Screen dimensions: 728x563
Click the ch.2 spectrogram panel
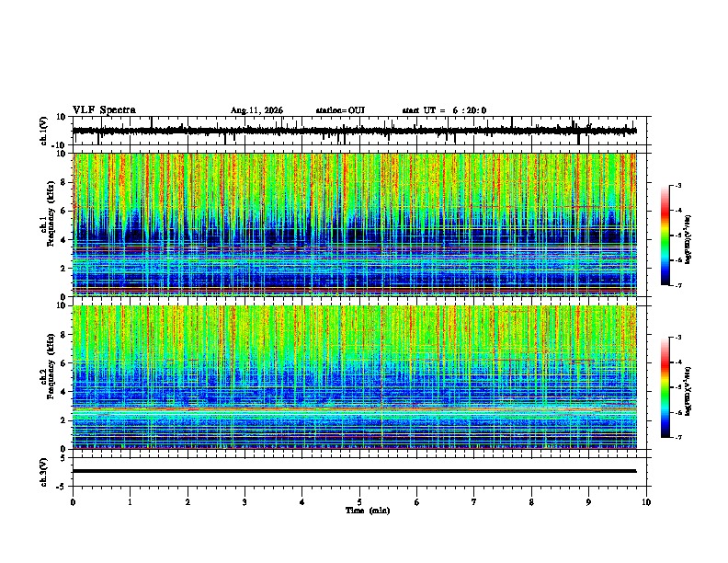(x=354, y=377)
